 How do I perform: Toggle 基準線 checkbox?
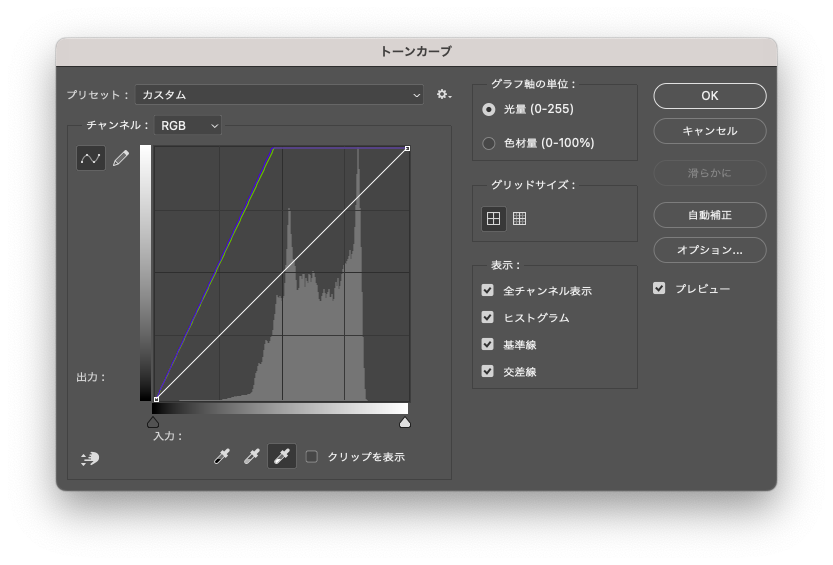(488, 344)
